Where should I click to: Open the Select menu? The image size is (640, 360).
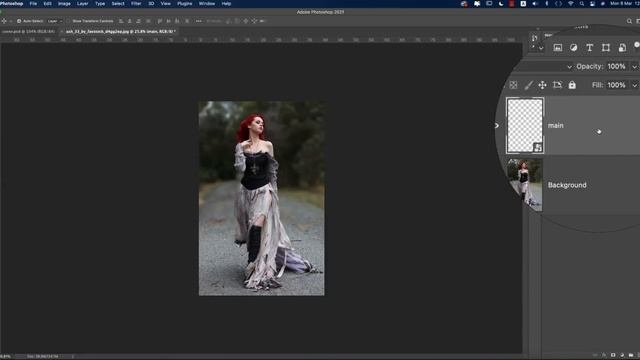click(x=118, y=4)
